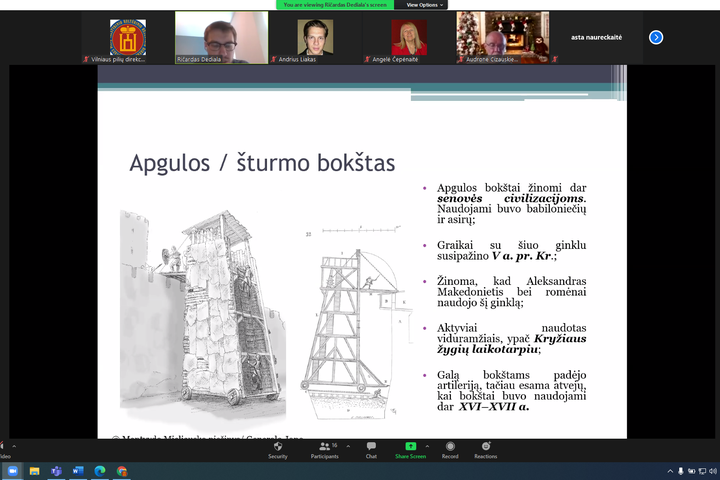Image resolution: width=720 pixels, height=480 pixels.
Task: Click the 'You are viewing Ričardas Dediala's screen' banner
Action: tap(335, 5)
